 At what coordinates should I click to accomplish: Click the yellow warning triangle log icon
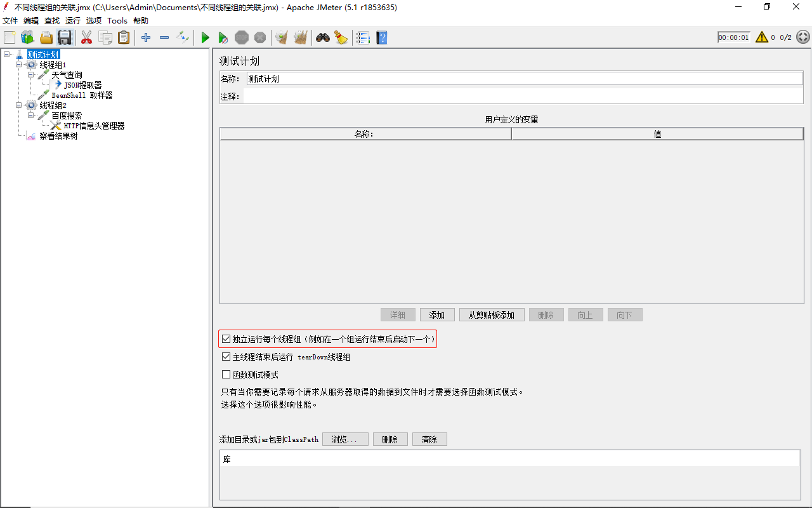761,37
